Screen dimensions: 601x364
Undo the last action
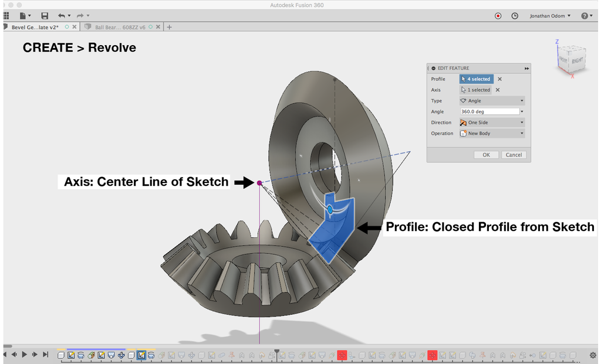click(61, 16)
